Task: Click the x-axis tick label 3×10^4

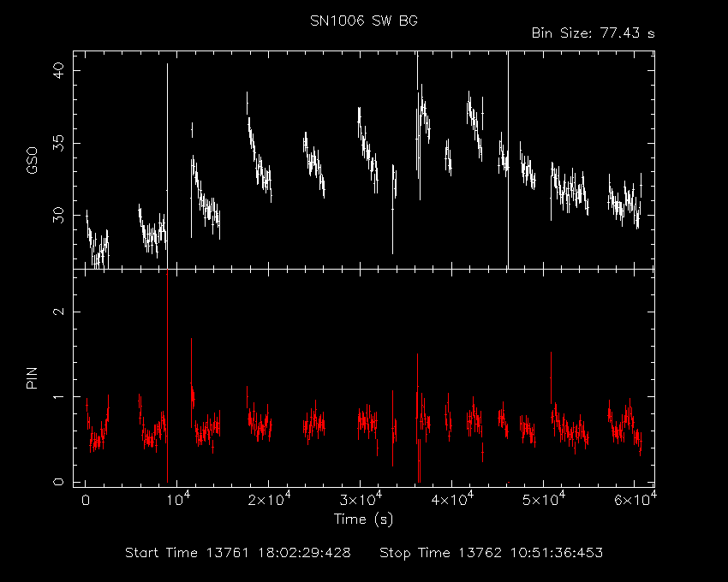Action: tap(361, 499)
